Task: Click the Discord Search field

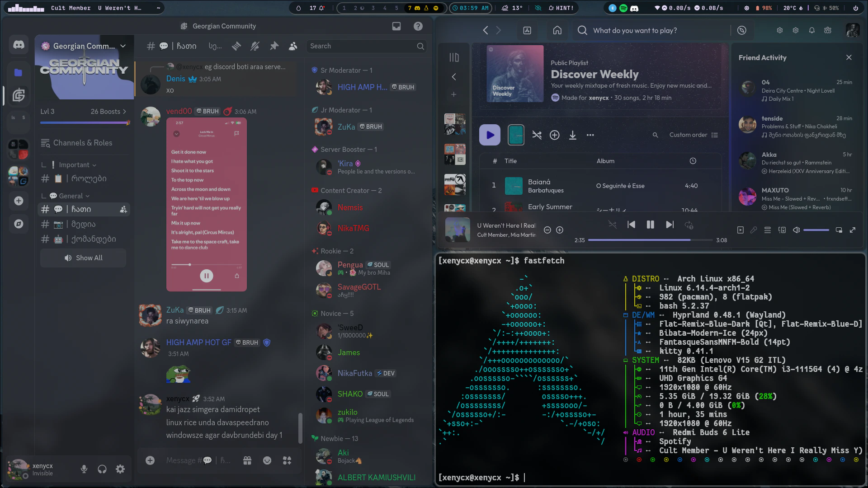Action: [x=362, y=46]
